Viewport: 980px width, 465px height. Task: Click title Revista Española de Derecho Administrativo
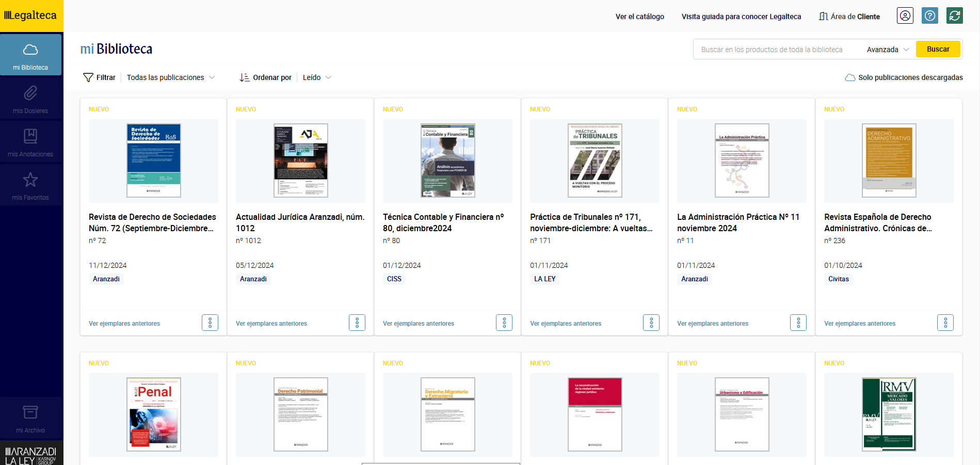pyautogui.click(x=878, y=222)
